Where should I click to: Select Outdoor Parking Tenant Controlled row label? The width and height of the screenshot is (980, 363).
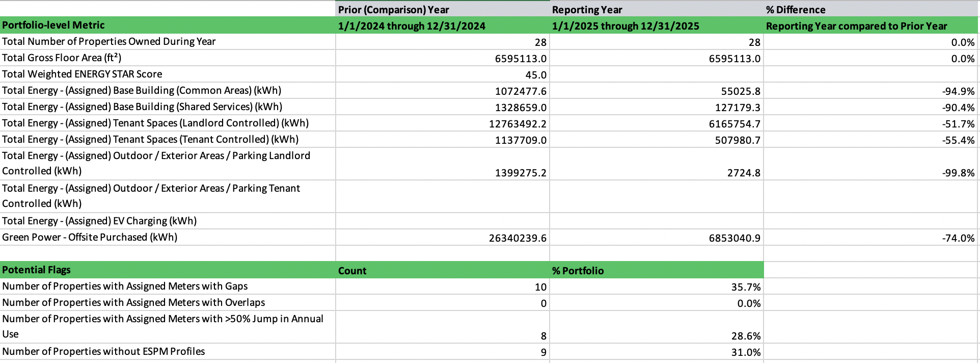(x=168, y=196)
